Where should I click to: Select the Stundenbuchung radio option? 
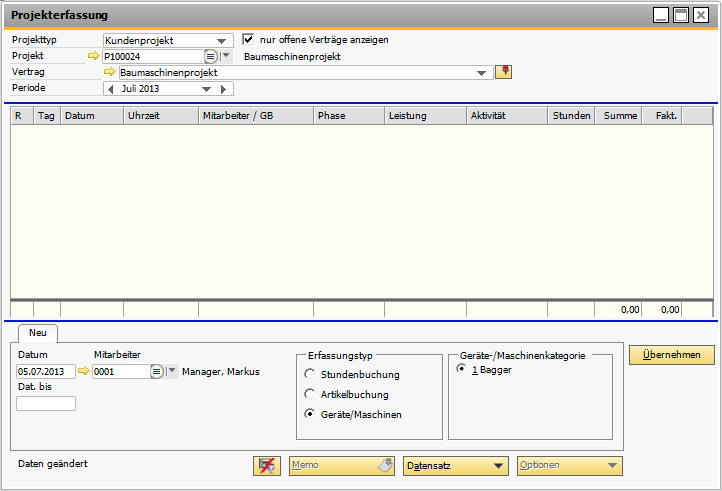coord(309,374)
